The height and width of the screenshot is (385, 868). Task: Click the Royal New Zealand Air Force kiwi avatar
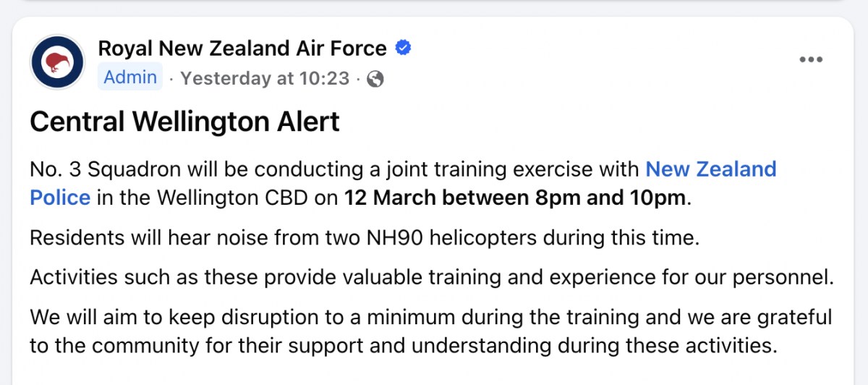tap(58, 62)
